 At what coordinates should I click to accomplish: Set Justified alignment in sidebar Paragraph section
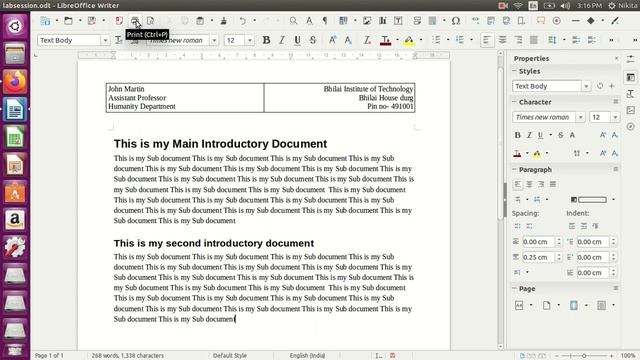pyautogui.click(x=553, y=184)
